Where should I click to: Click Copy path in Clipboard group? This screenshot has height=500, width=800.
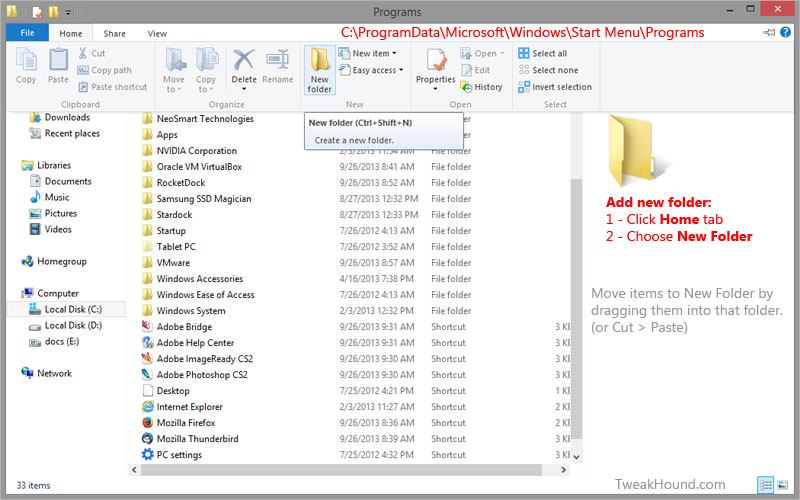105,70
